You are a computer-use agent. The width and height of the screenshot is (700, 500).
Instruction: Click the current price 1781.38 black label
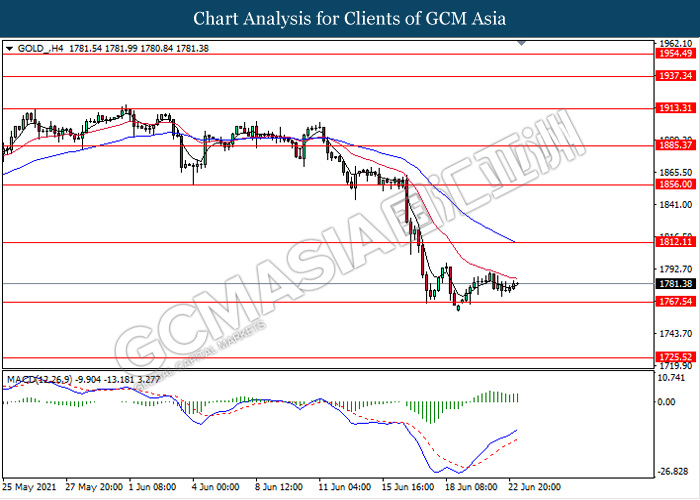[x=675, y=284]
